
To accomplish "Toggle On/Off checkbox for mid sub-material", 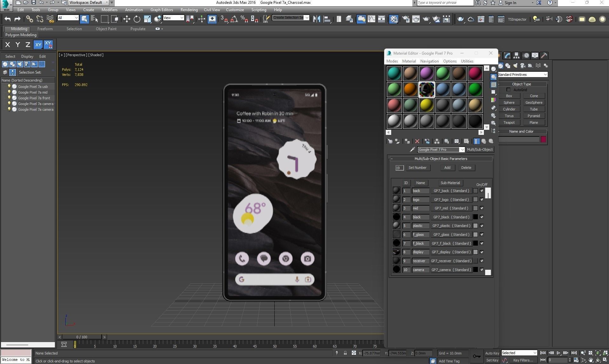I will [x=482, y=208].
